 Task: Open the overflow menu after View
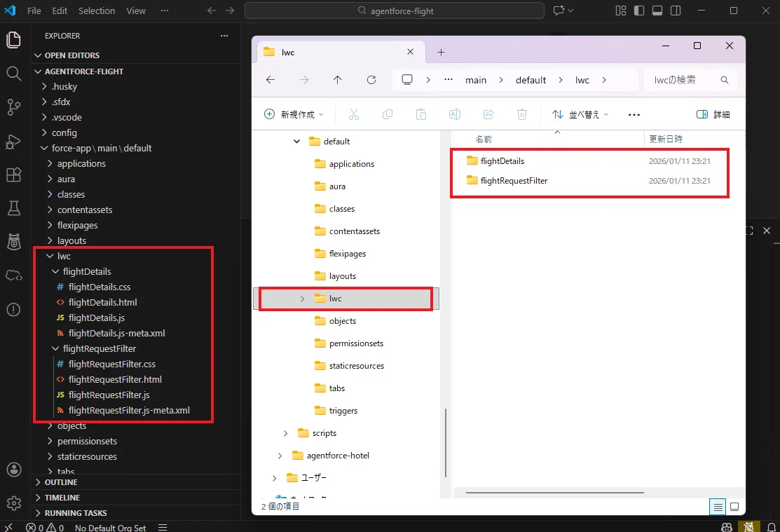click(x=165, y=11)
